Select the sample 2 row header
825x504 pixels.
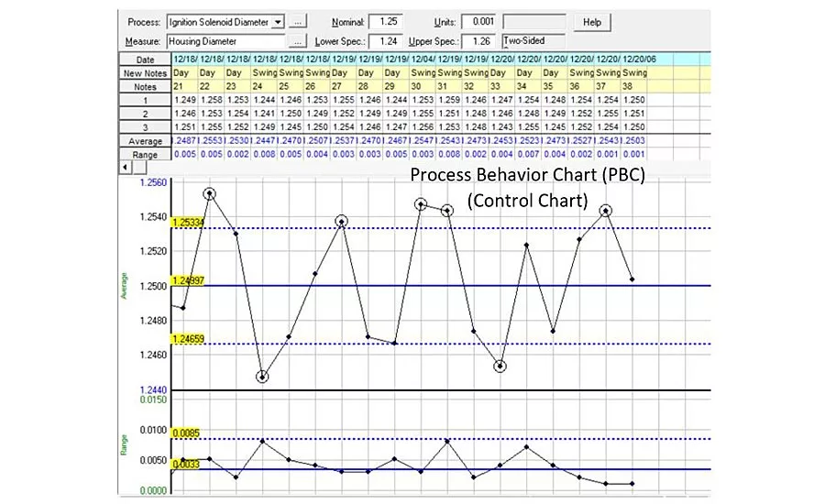click(145, 114)
